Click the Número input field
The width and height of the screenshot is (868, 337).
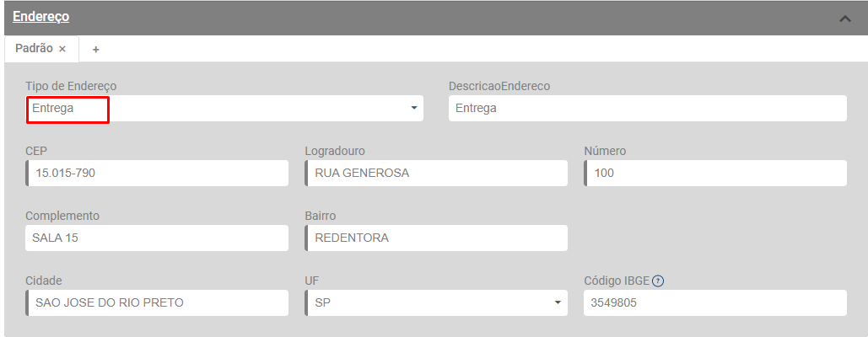[x=715, y=174]
